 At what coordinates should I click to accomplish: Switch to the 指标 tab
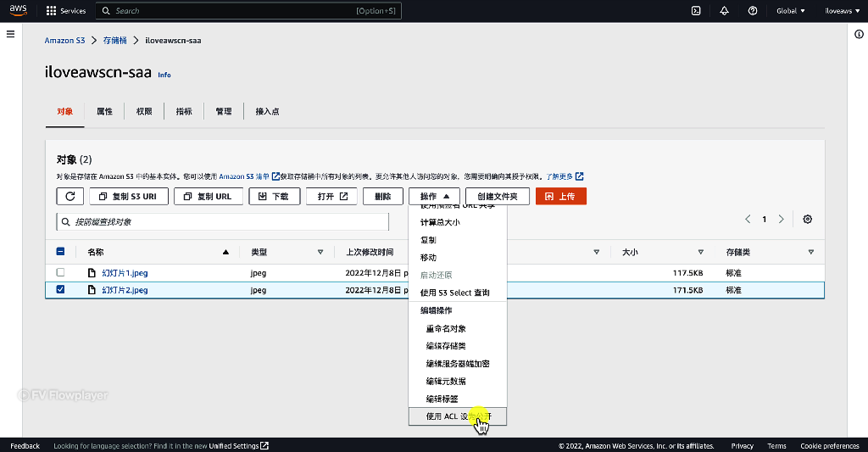[184, 111]
